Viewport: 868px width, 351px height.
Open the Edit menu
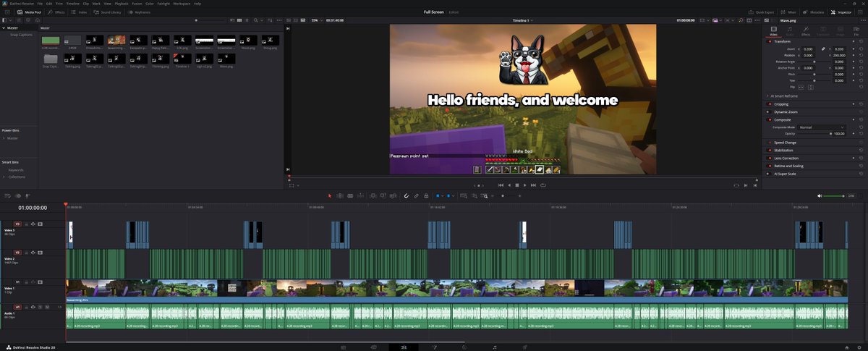click(49, 4)
